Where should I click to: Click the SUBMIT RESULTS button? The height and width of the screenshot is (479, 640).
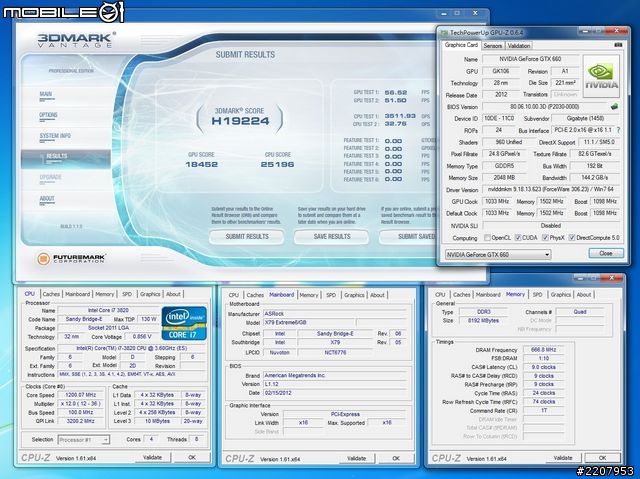pyautogui.click(x=247, y=237)
